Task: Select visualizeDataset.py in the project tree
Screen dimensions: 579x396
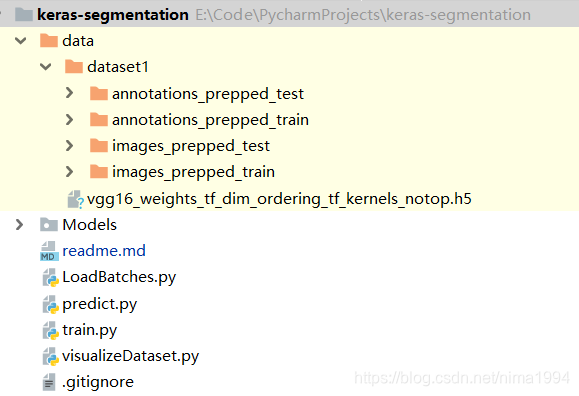Action: pos(131,356)
